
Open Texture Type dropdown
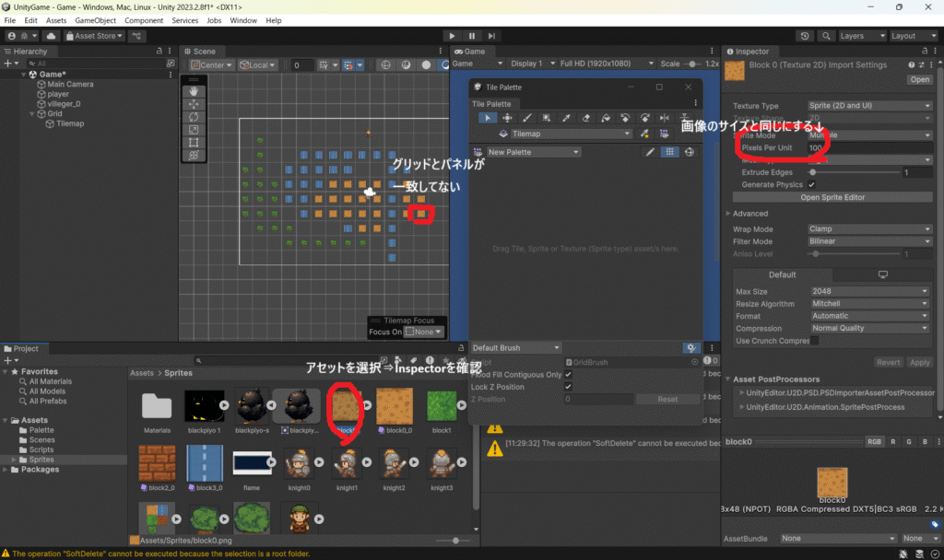[870, 105]
